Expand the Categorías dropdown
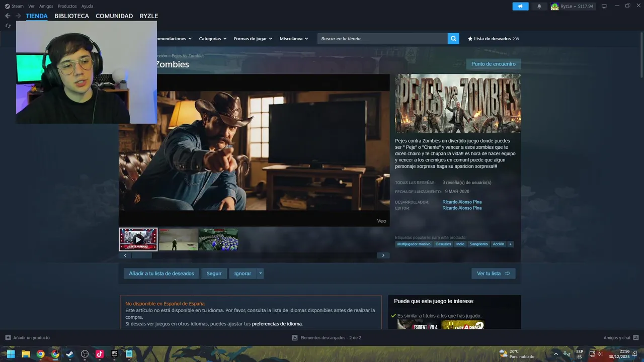This screenshot has height=362, width=644. 212,39
